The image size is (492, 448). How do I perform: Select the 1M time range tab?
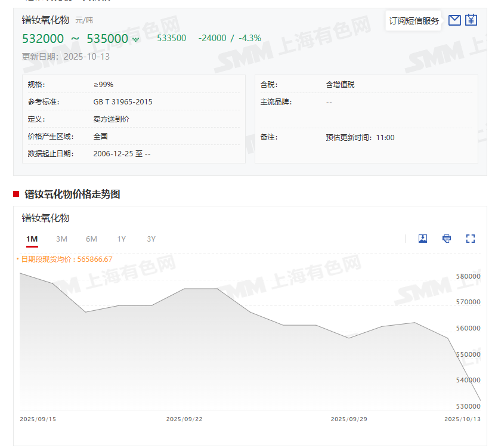pos(32,239)
